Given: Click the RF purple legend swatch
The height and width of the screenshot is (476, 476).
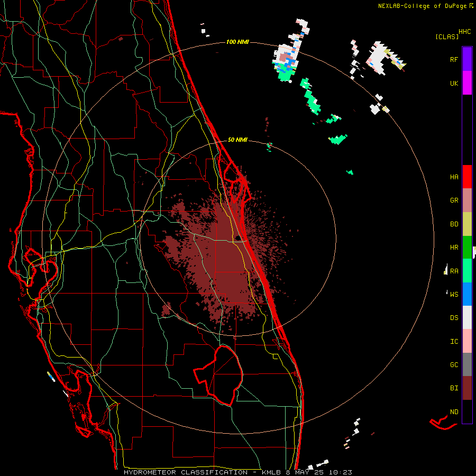Looking at the screenshot, I should [467, 59].
